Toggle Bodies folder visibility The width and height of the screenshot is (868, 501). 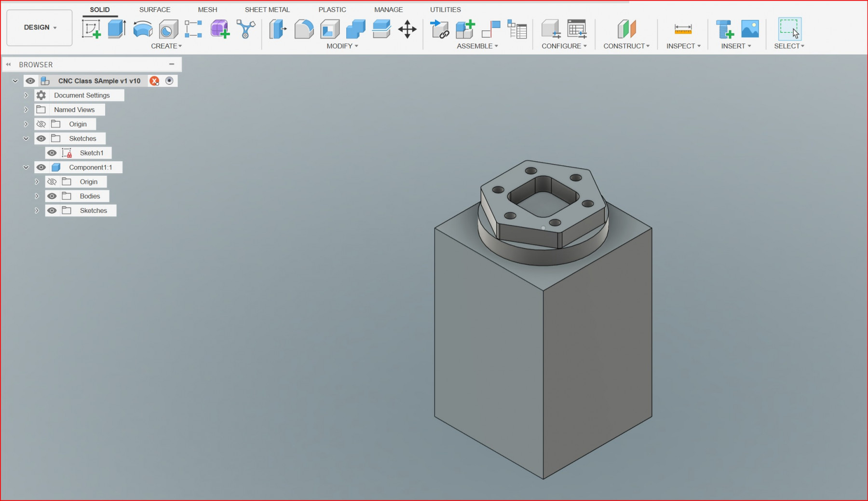point(52,196)
